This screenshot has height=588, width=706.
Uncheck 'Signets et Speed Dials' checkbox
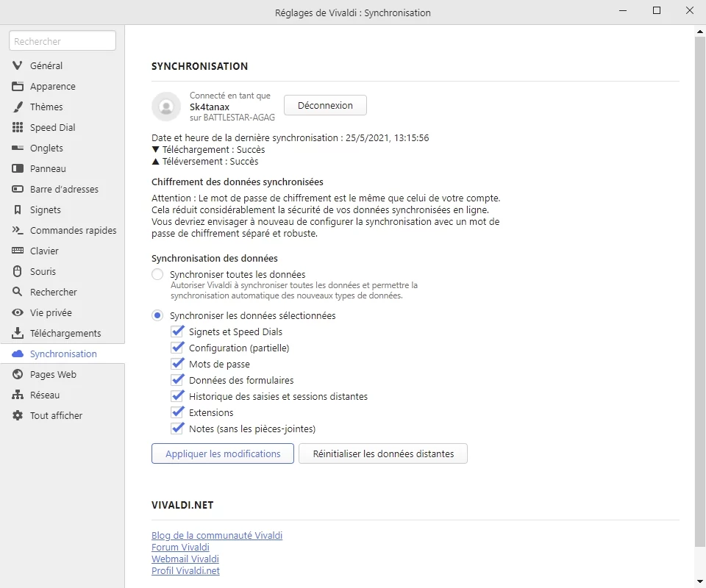(177, 332)
